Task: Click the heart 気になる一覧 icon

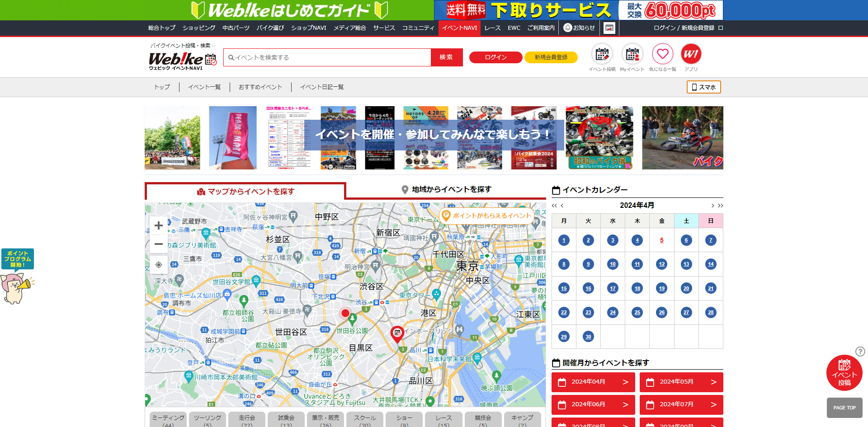Action: [662, 55]
